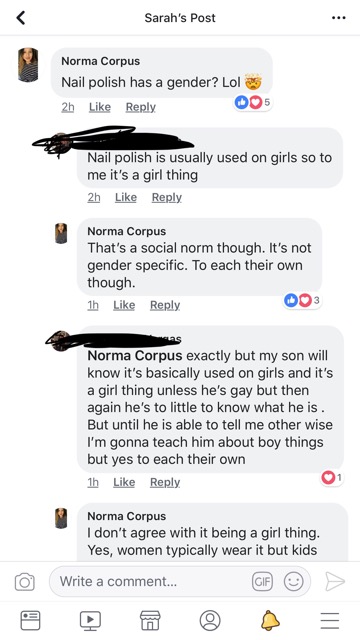Open the three-dot more options menu
The image size is (360, 640).
339,18
